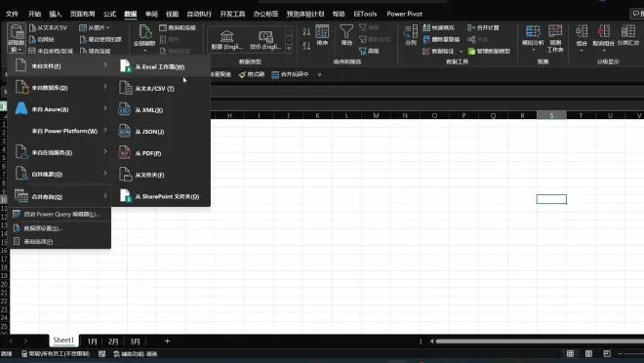The height and width of the screenshot is (363, 644).
Task: Select Stocks (English) data type
Action: click(x=227, y=40)
